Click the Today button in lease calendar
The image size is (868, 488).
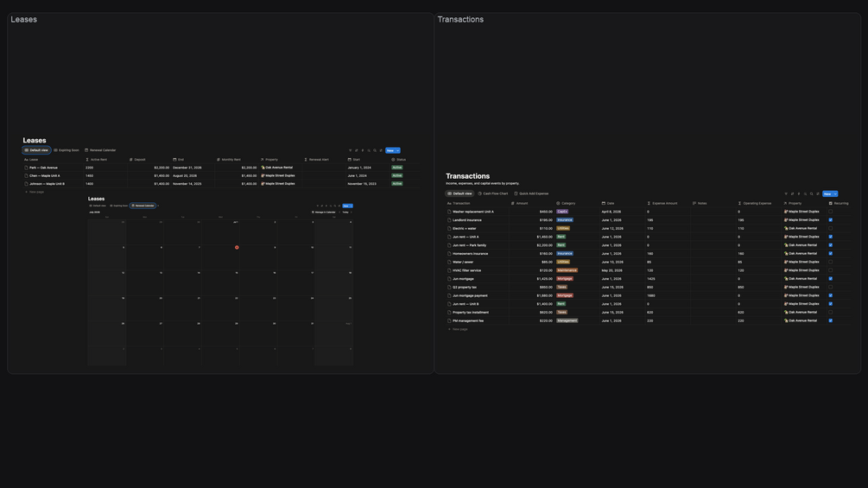point(345,212)
